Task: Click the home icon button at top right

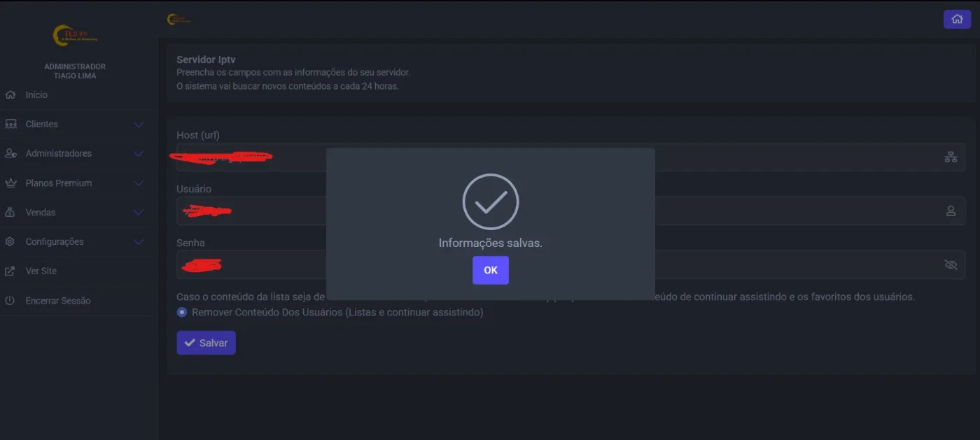Action: click(957, 20)
